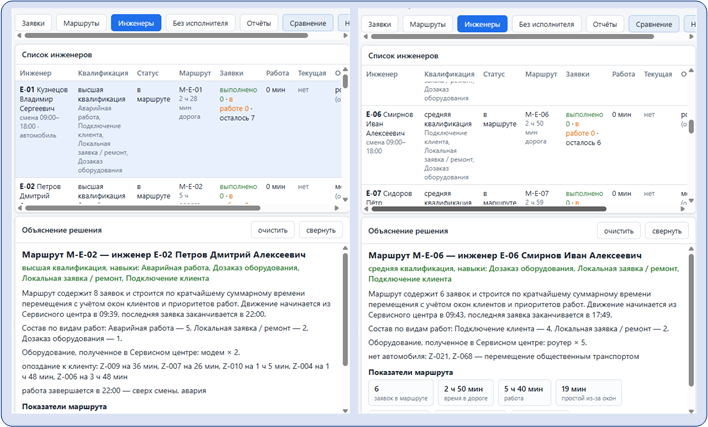Click '5 ч 40 мин работа' metric card

[x=525, y=393]
